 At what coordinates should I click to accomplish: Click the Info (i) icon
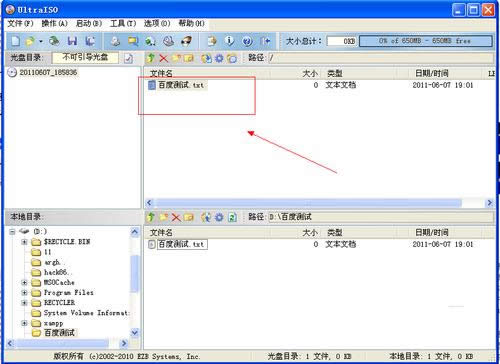click(229, 41)
